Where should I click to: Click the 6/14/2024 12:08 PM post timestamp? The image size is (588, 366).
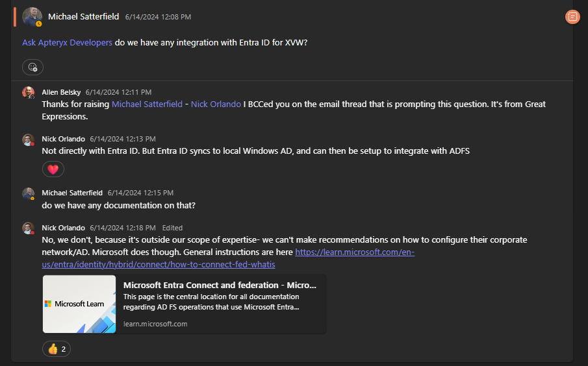coord(158,17)
